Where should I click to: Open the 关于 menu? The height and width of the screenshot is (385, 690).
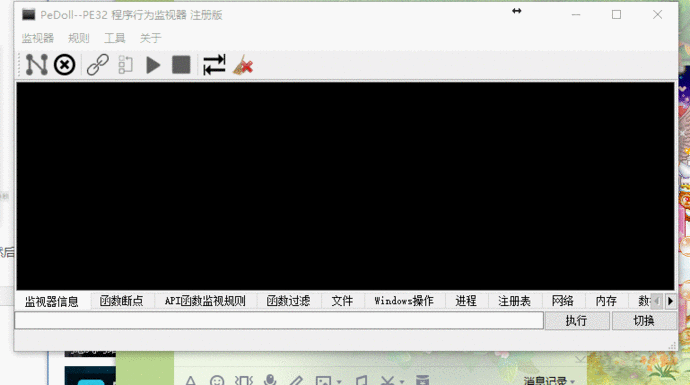(150, 38)
